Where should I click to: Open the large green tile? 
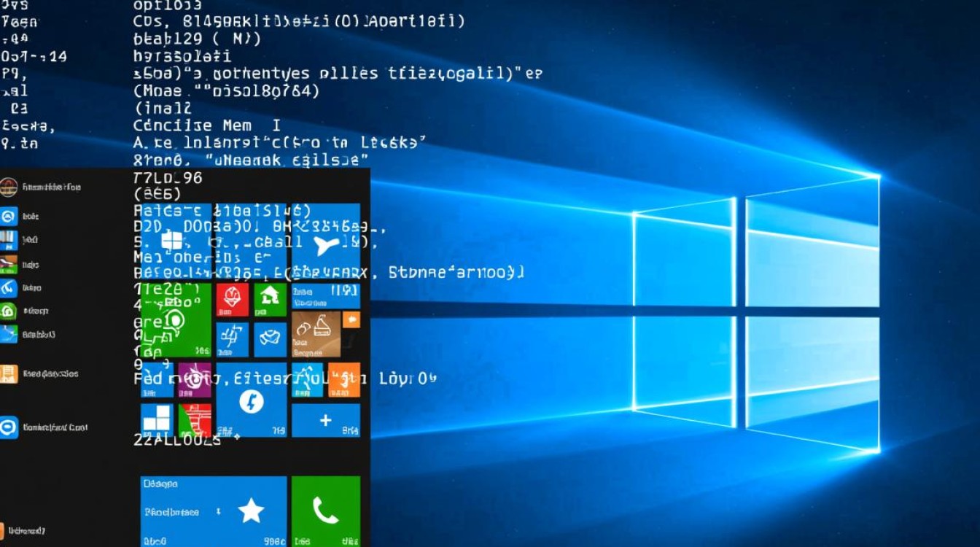click(175, 319)
